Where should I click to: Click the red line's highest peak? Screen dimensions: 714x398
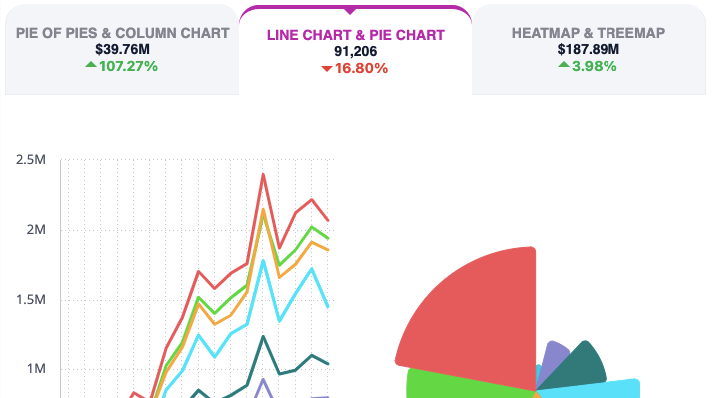[x=263, y=174]
